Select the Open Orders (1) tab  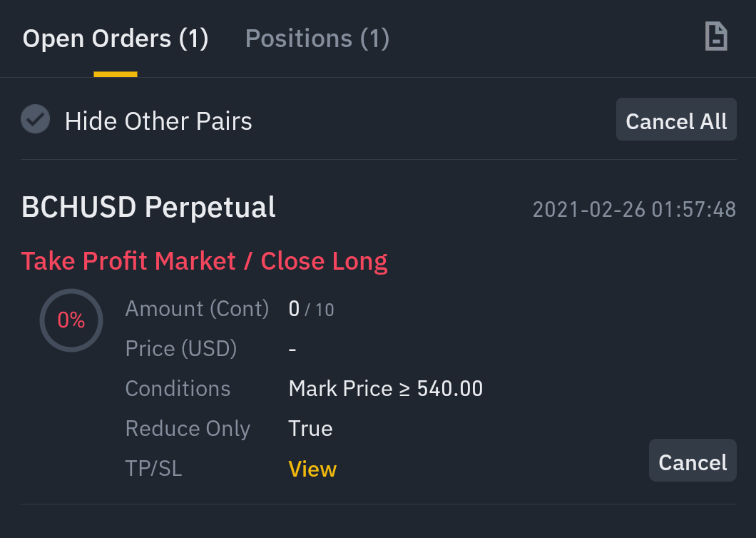(116, 39)
